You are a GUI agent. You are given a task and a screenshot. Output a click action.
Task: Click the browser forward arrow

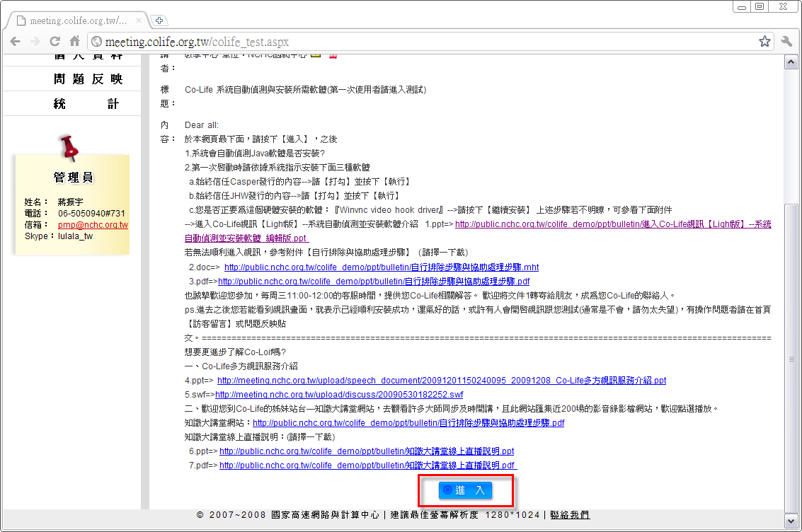(x=35, y=42)
